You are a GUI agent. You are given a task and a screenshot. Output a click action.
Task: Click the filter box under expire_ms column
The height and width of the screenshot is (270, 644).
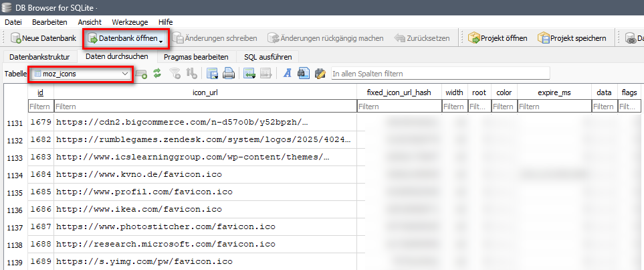coord(554,106)
